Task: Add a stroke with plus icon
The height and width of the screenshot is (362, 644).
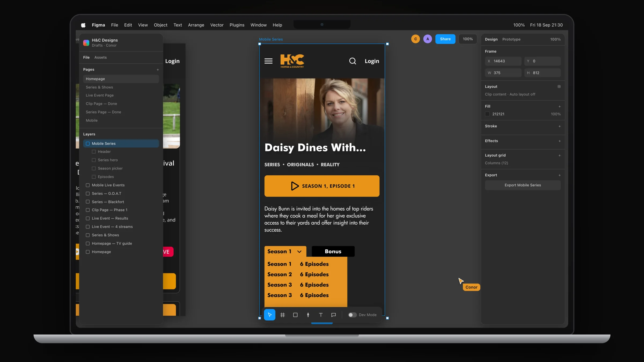Action: tap(559, 126)
